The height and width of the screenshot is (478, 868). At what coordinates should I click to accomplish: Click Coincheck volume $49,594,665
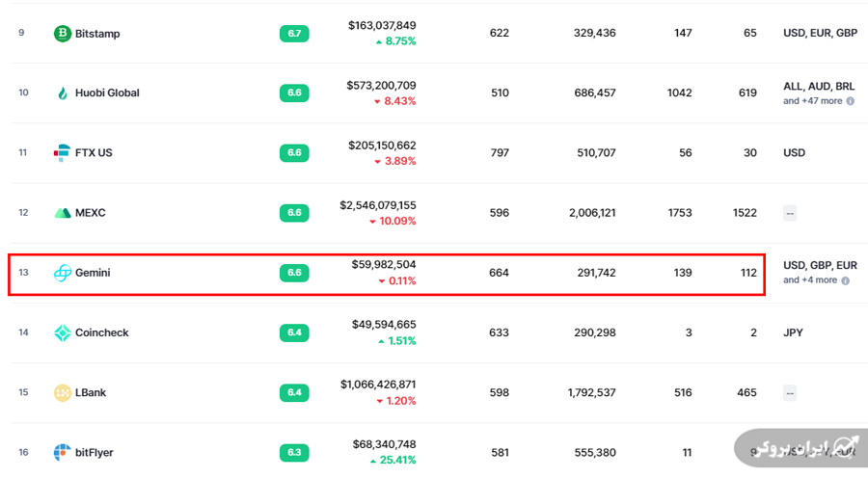click(x=384, y=325)
